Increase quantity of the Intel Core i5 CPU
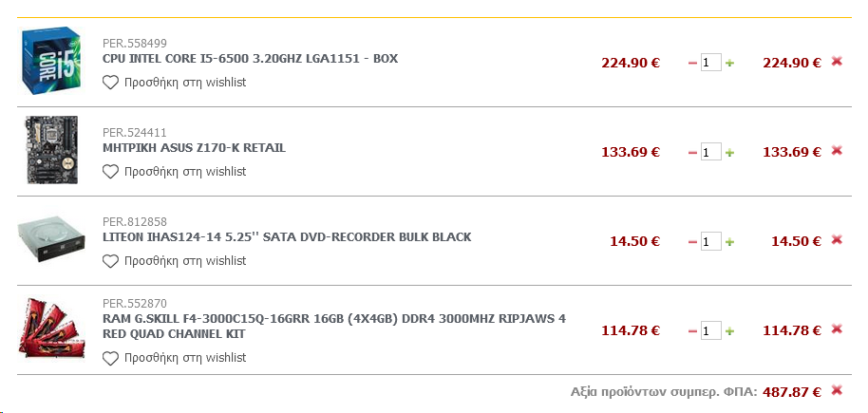The image size is (868, 413). coord(730,64)
